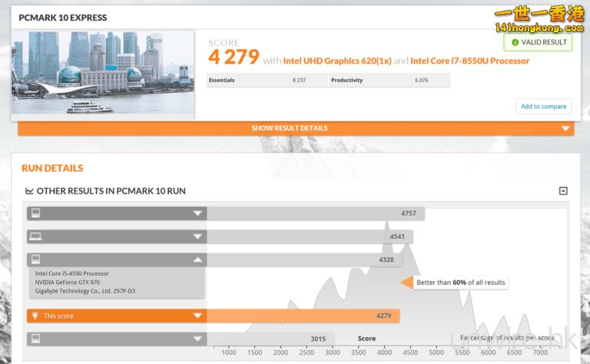The height and width of the screenshot is (364, 590).
Task: Click Intel Core i5-4590 Processor text
Action: pyautogui.click(x=72, y=273)
